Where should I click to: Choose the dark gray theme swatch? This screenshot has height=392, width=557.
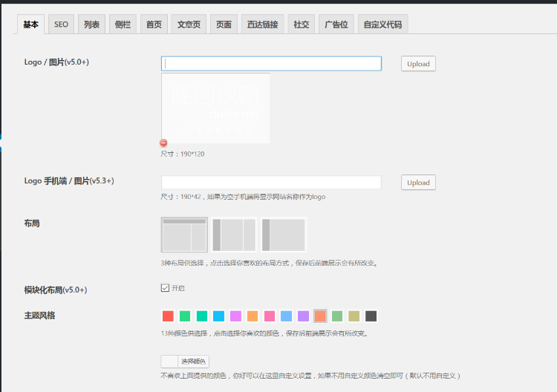[x=371, y=316]
